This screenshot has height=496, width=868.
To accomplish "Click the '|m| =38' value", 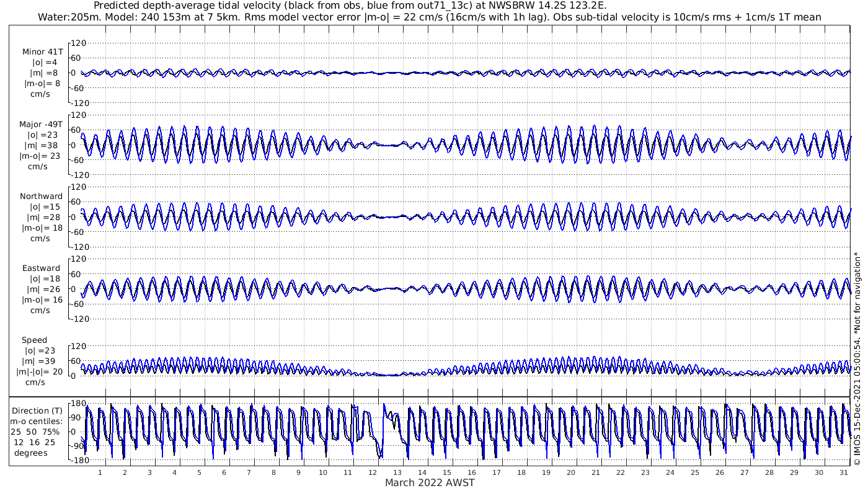I will tap(42, 145).
